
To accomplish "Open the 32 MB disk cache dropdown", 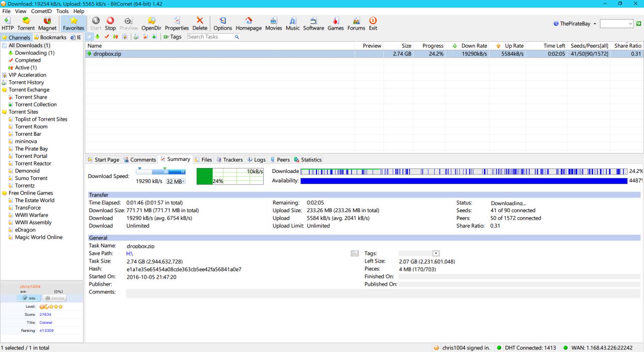I will [x=175, y=181].
